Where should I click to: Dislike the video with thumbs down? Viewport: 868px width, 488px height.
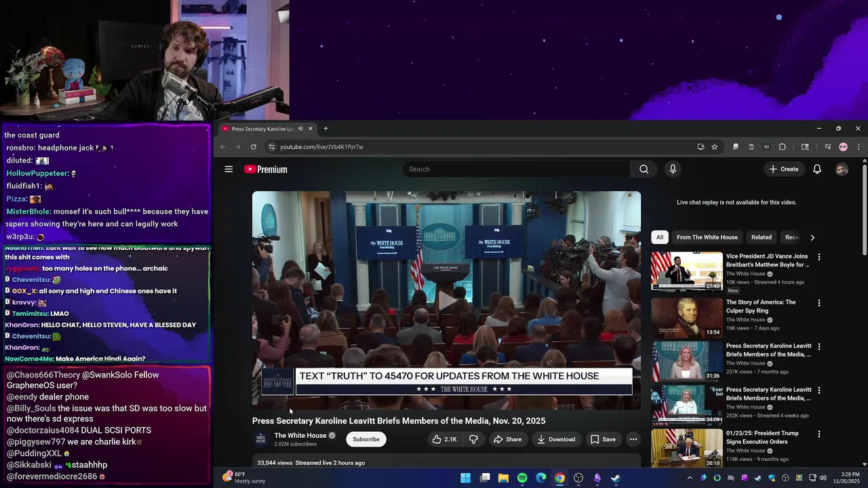(x=473, y=439)
